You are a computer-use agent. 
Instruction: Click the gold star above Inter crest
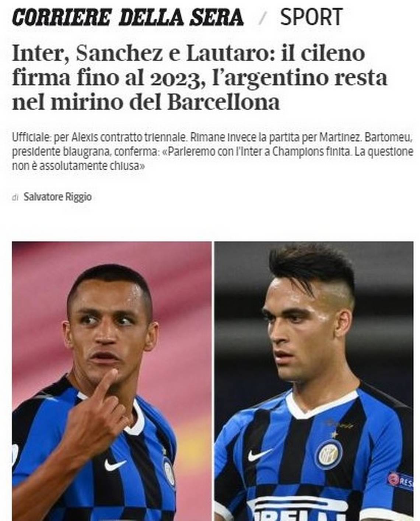pyautogui.click(x=334, y=435)
